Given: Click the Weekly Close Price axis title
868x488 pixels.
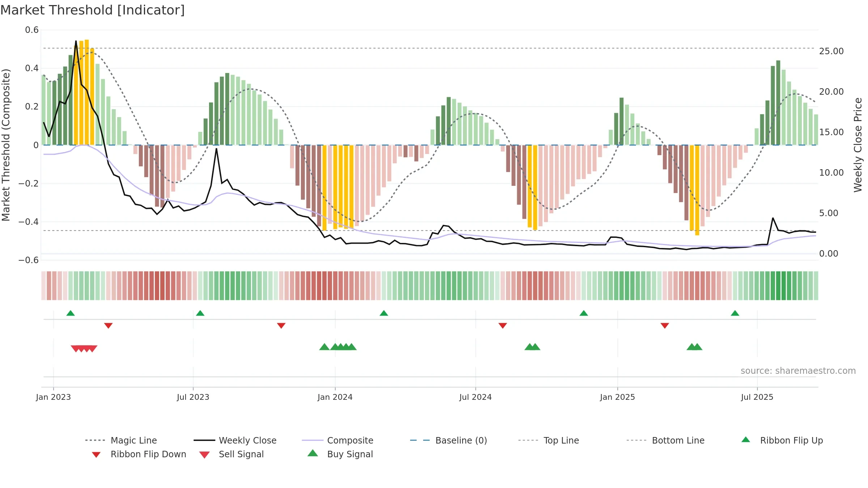Looking at the screenshot, I should [858, 145].
